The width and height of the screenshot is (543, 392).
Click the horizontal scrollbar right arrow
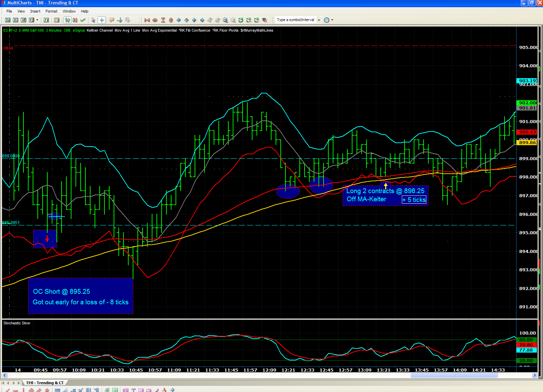534,375
